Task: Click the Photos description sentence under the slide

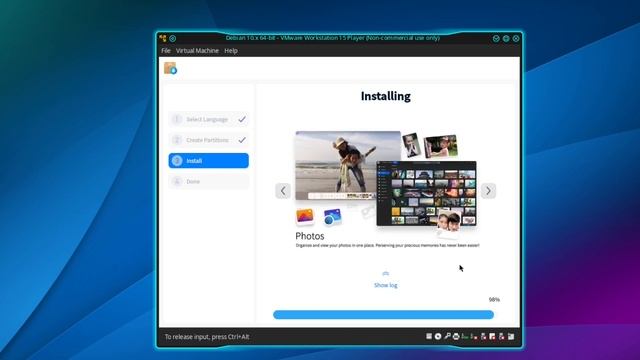Action: [x=387, y=245]
